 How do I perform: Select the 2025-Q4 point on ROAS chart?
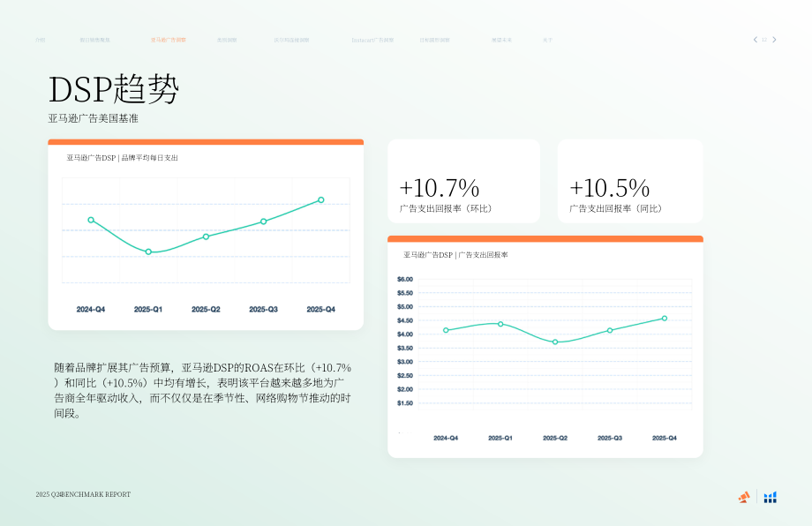(x=665, y=319)
